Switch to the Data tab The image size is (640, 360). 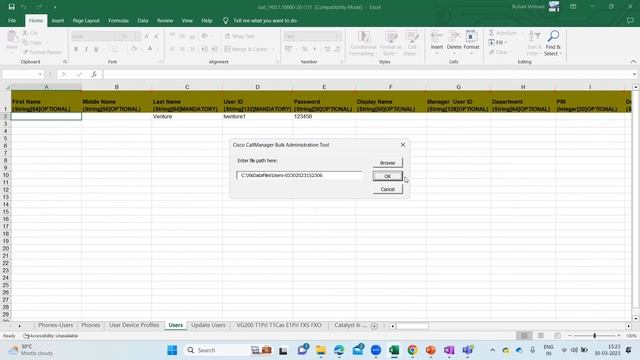click(x=143, y=20)
